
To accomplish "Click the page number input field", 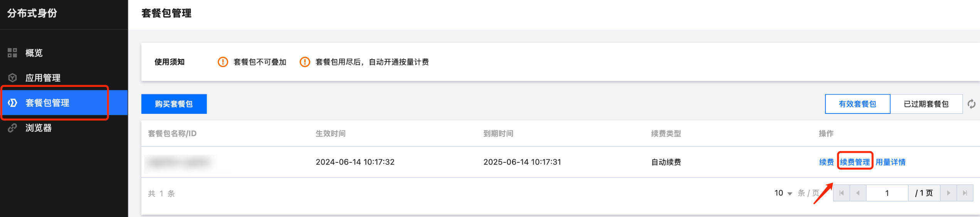I will (887, 193).
